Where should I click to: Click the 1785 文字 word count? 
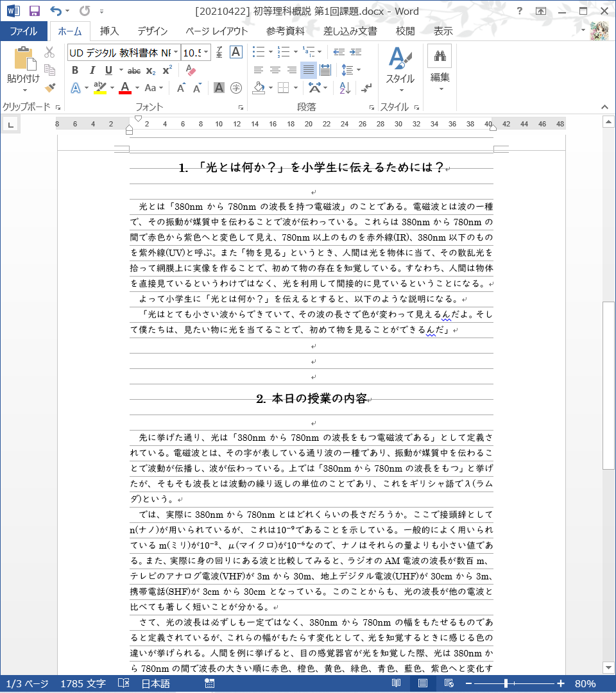coord(83,684)
